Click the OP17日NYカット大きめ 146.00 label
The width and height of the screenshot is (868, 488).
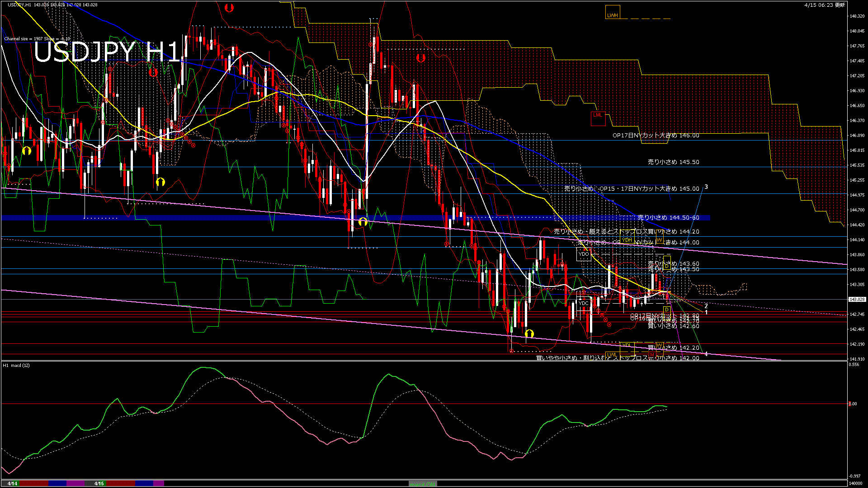pyautogui.click(x=656, y=136)
